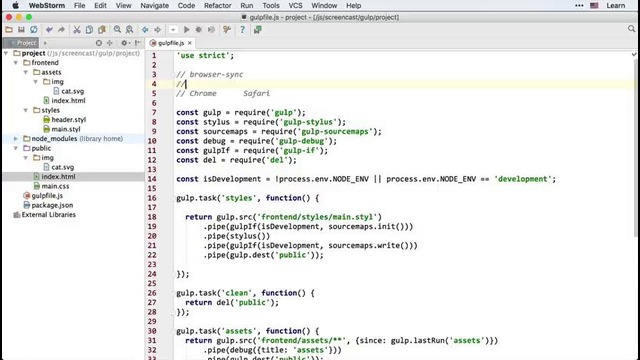This screenshot has height=360, width=640.
Task: Collapse the assets folder
Action: click(x=26, y=72)
